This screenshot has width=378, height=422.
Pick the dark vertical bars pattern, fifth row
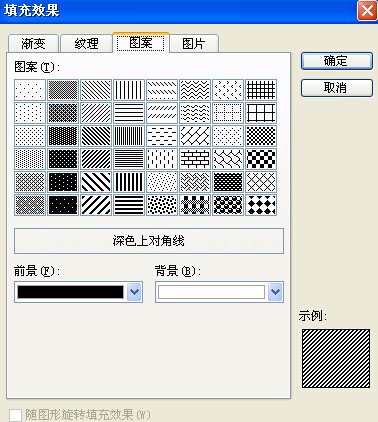click(x=129, y=182)
